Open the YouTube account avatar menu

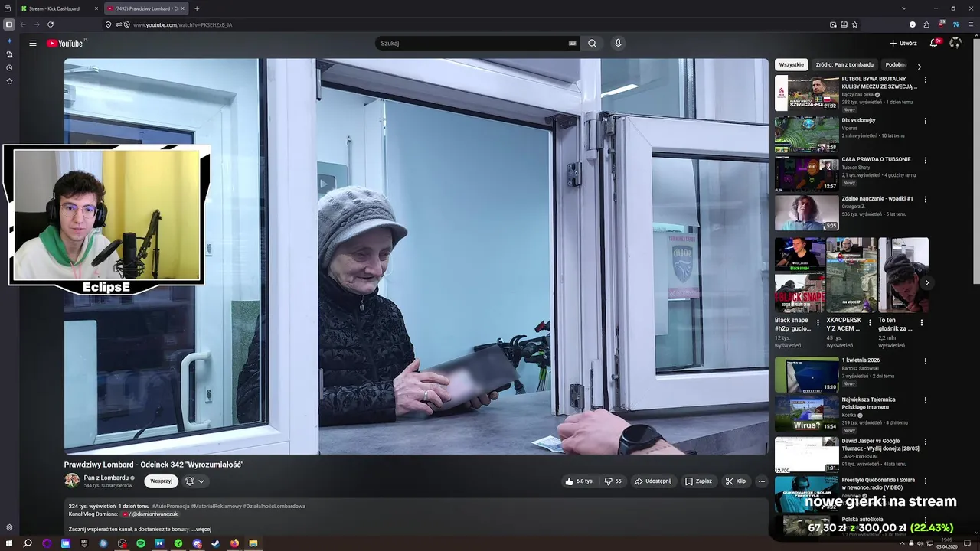coord(955,44)
